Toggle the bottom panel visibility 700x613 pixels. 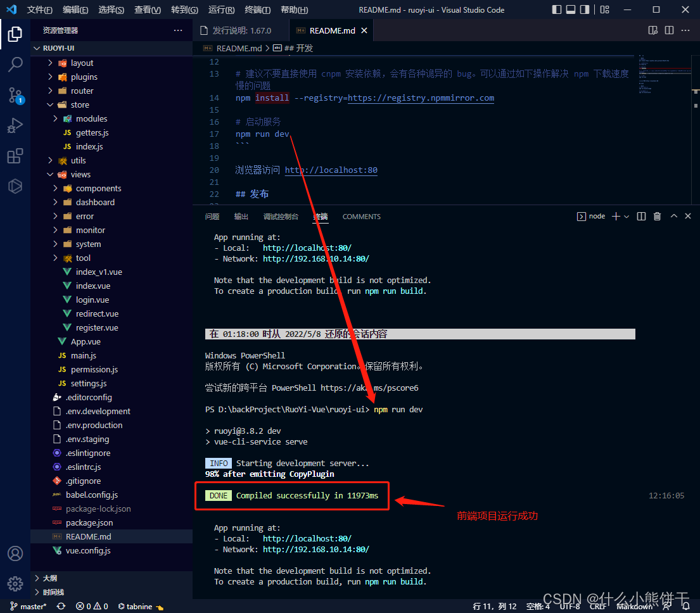pos(571,9)
